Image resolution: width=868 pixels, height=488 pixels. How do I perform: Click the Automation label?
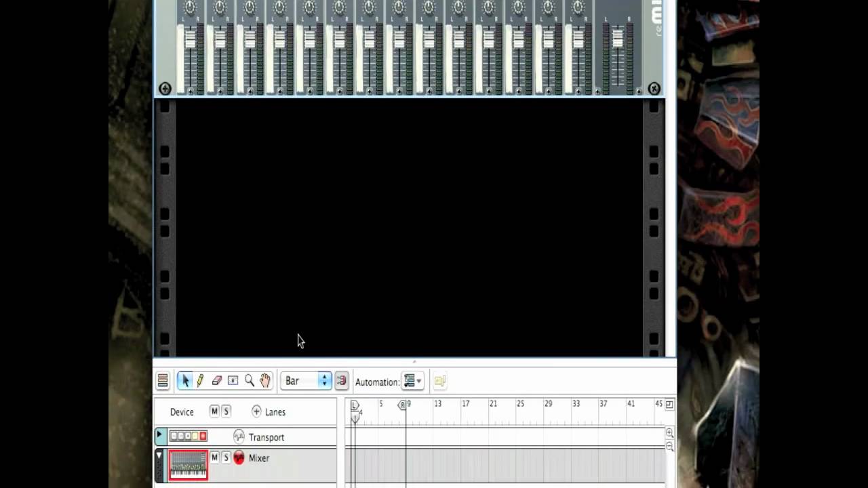click(377, 382)
